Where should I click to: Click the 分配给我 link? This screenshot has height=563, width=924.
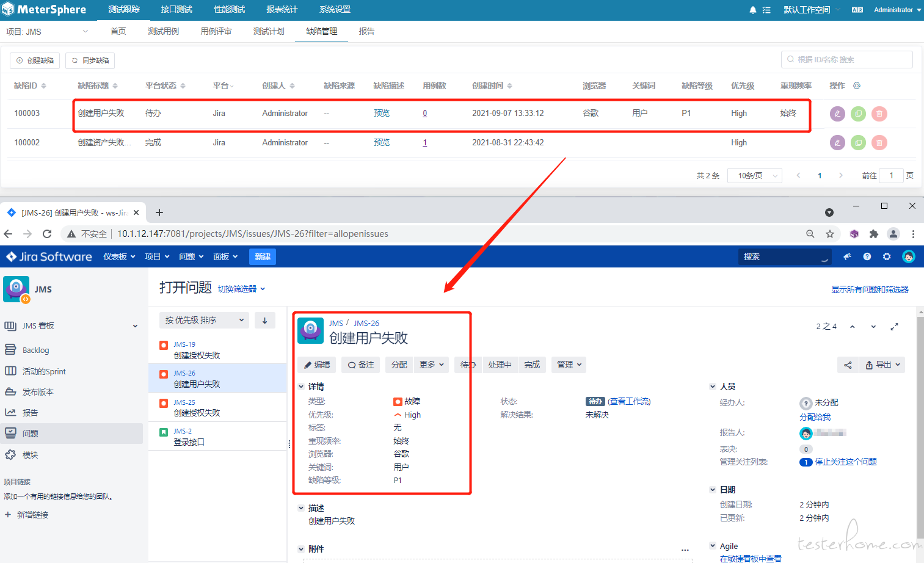[815, 417]
